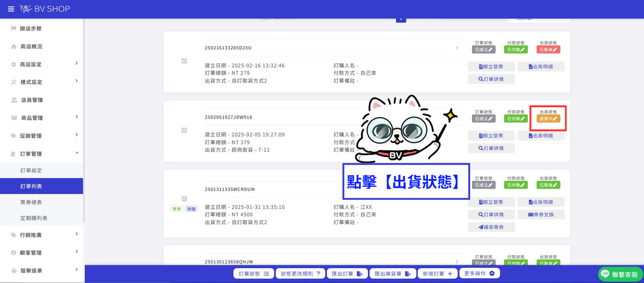Open 訂單設定 submenu item
644x283 pixels.
31,170
